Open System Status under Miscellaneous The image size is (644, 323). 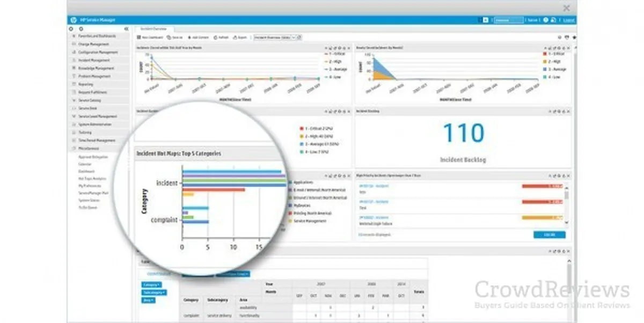[89, 200]
